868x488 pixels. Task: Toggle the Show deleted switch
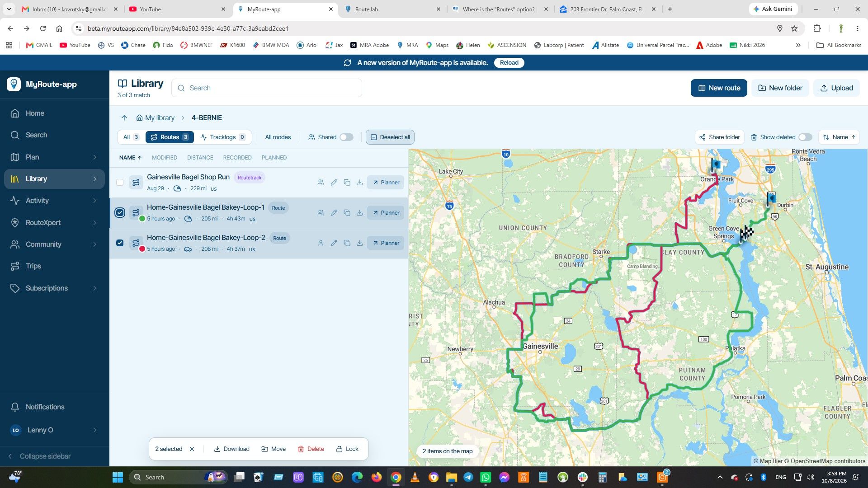tap(805, 137)
